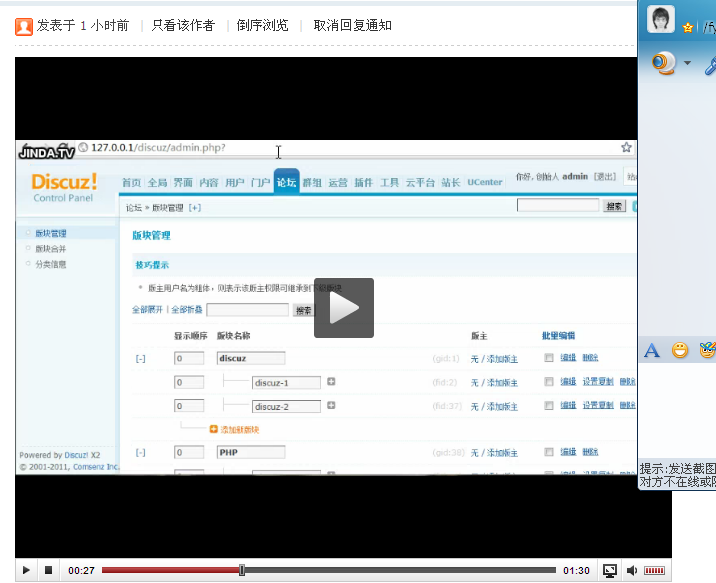Click 全部展开 to expand all boards
716x583 pixels.
147,310
